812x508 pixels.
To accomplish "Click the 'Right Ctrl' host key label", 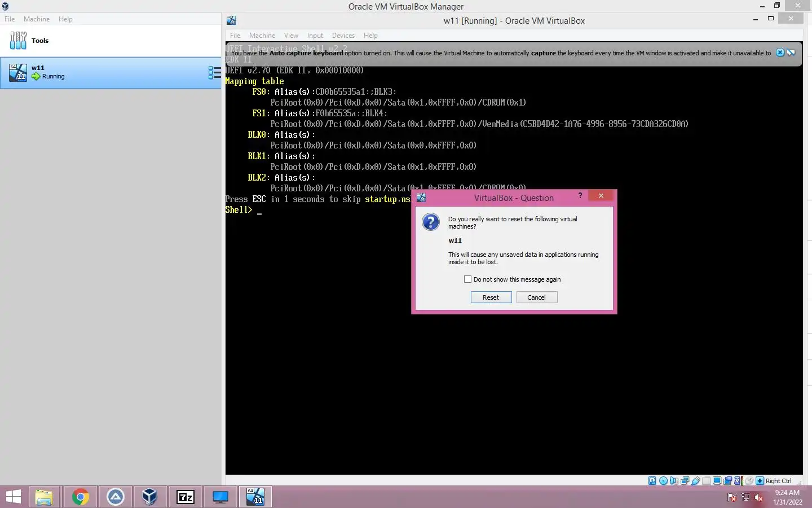I will click(x=779, y=481).
